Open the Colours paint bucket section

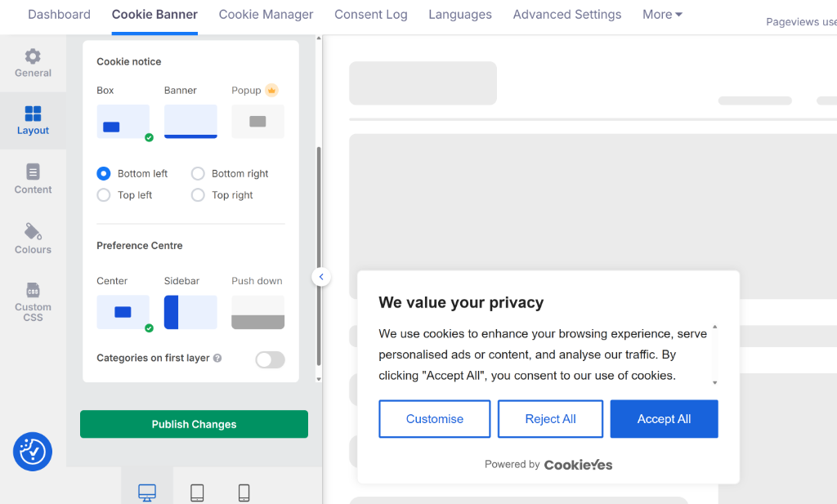pos(33,232)
